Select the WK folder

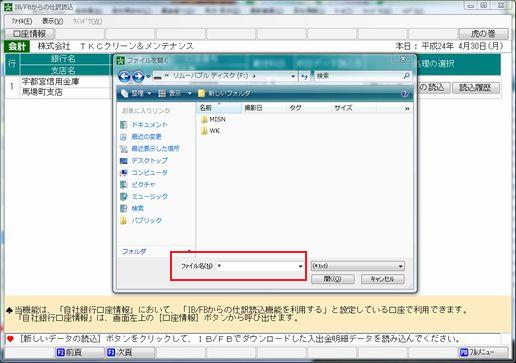click(x=210, y=131)
